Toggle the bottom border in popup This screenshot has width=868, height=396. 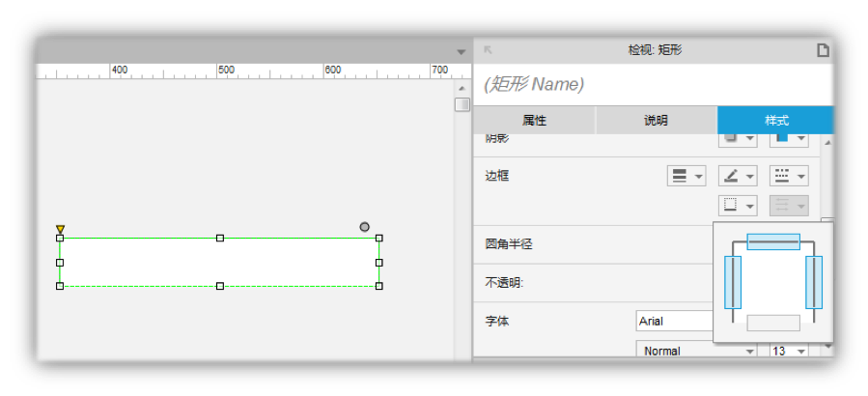[x=773, y=323]
